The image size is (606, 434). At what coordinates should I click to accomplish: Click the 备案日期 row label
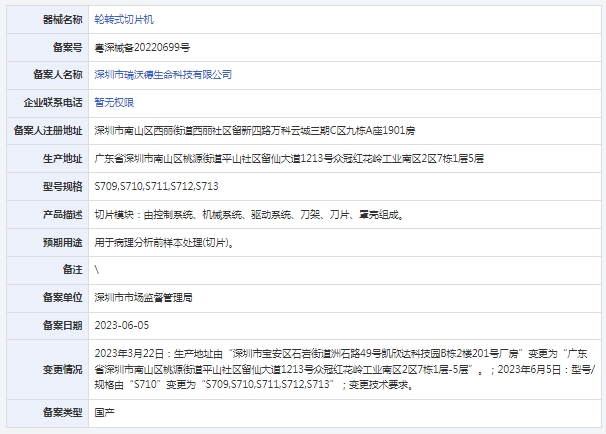pos(63,325)
